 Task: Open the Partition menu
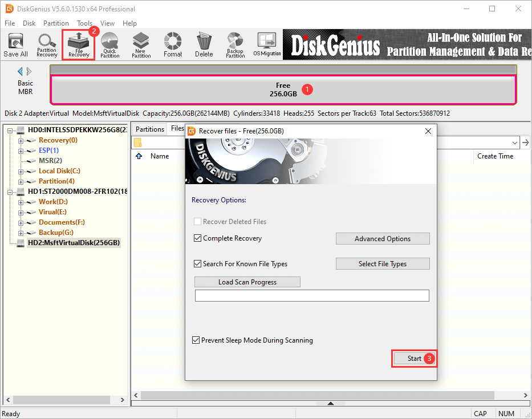56,23
